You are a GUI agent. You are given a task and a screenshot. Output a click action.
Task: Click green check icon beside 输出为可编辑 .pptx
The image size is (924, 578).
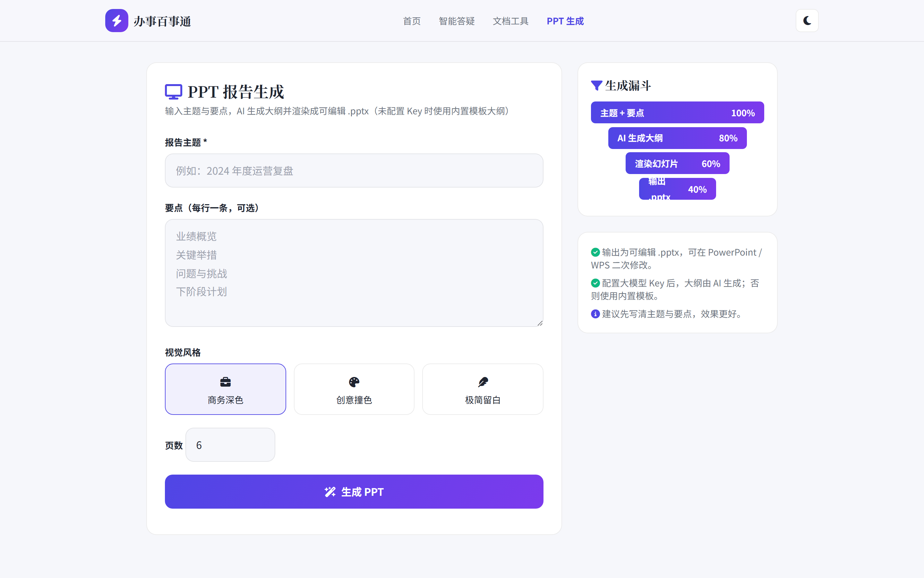point(595,252)
